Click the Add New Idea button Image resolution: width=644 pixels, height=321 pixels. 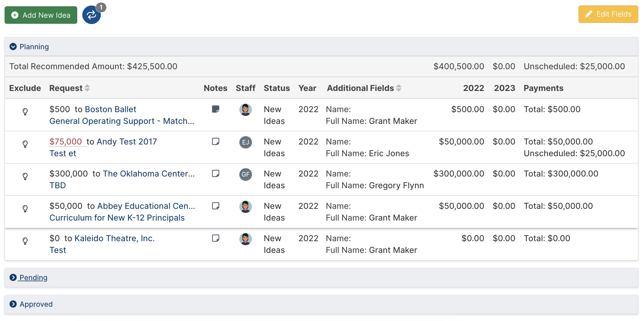pos(41,15)
